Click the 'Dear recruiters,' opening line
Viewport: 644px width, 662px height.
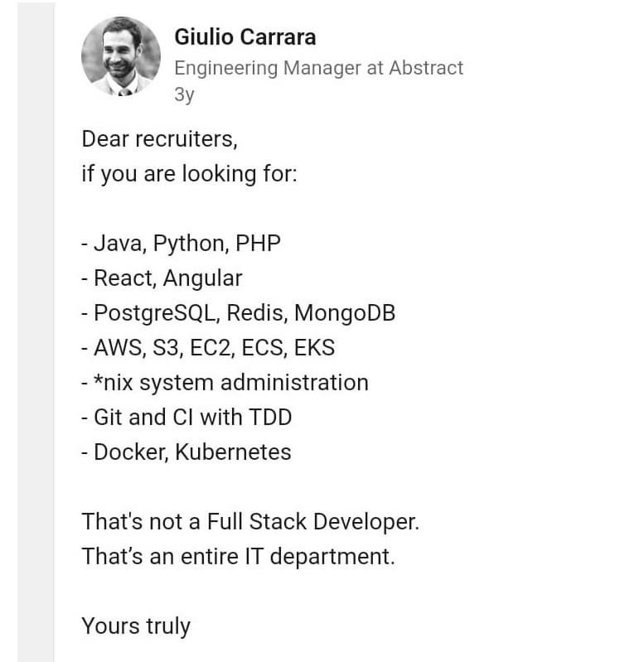click(x=160, y=139)
